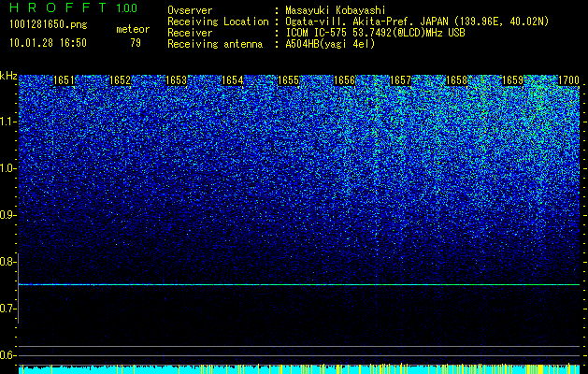Click the 1652 time marker label
Screen dimensions: 588x374
[120, 80]
